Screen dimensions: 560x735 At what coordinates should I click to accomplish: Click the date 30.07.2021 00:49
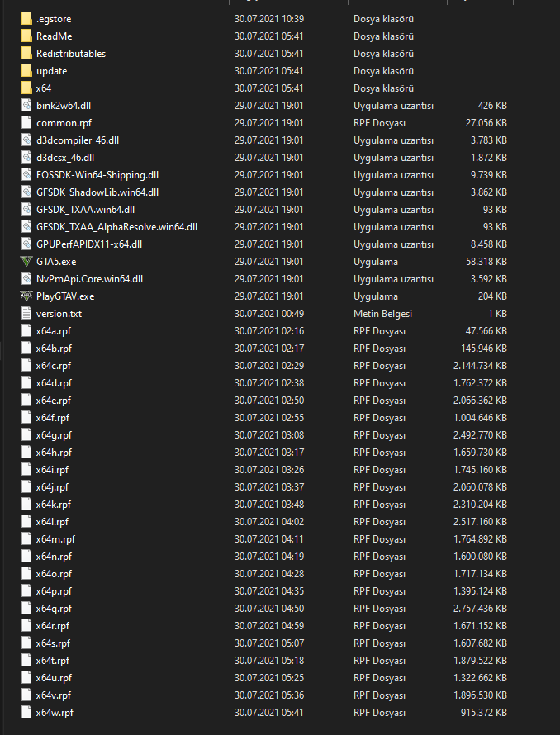[269, 314]
